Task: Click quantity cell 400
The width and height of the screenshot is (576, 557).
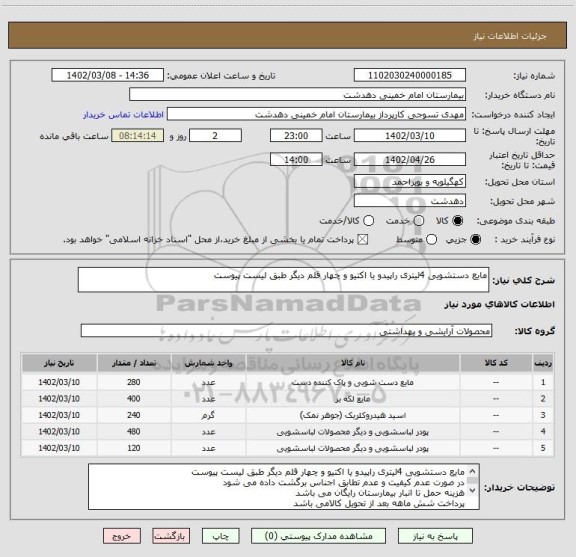Action: (x=134, y=399)
